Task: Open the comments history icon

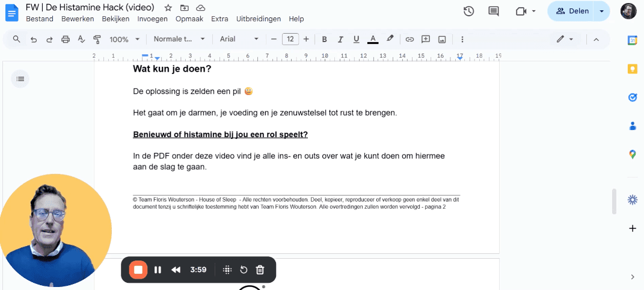Action: point(494,11)
